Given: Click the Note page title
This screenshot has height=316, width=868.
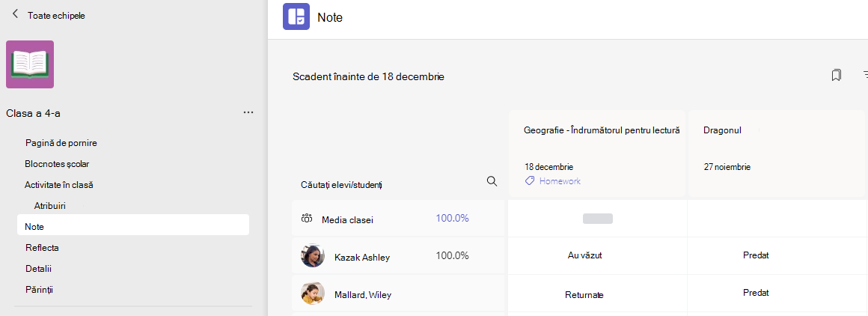Looking at the screenshot, I should pyautogui.click(x=330, y=17).
